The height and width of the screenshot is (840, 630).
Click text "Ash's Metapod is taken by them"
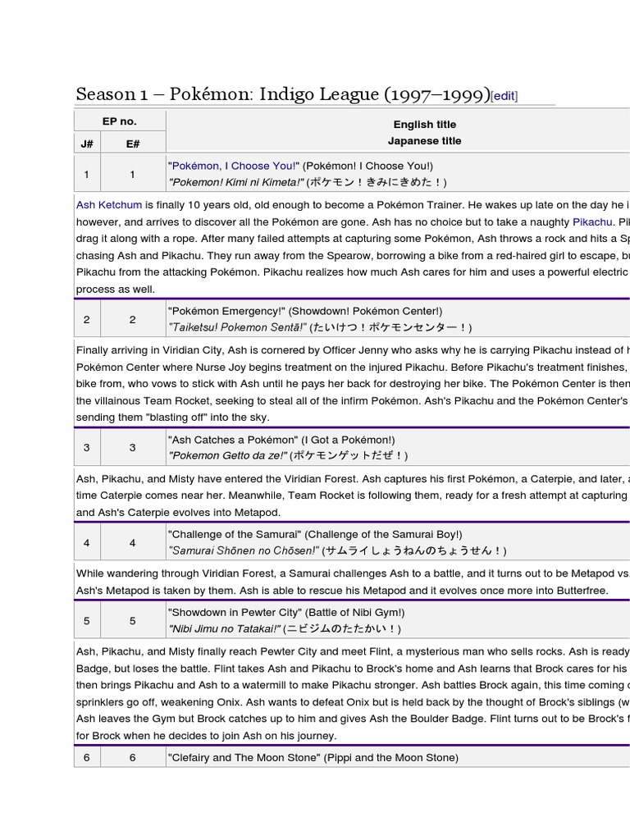point(157,591)
